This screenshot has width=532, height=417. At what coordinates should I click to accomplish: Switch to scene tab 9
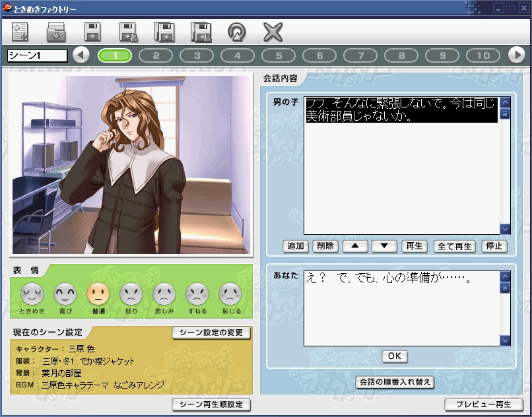tap(442, 55)
